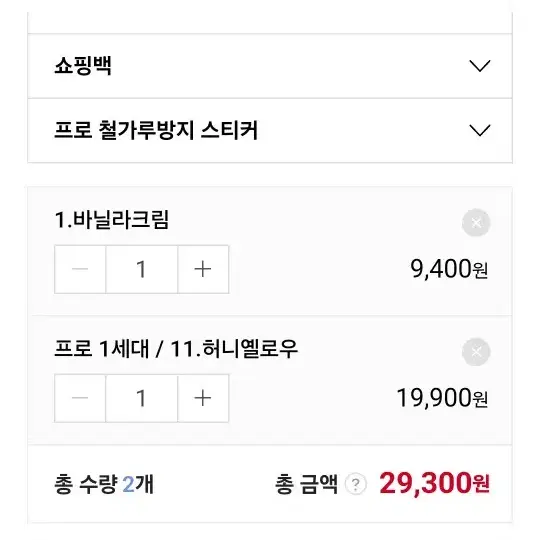The width and height of the screenshot is (540, 540).
Task: Click the 프로 1세대 / 11.허니옐로우 item name
Action: coord(176,349)
